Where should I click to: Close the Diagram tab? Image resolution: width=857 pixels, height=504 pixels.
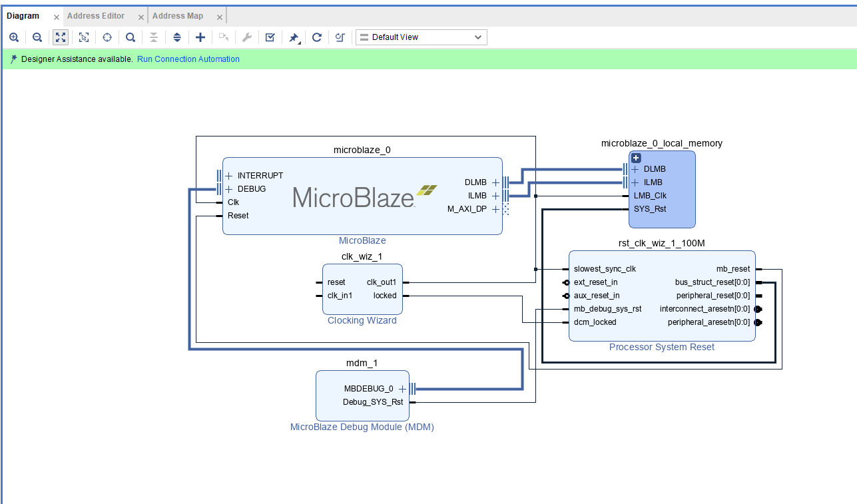point(57,17)
